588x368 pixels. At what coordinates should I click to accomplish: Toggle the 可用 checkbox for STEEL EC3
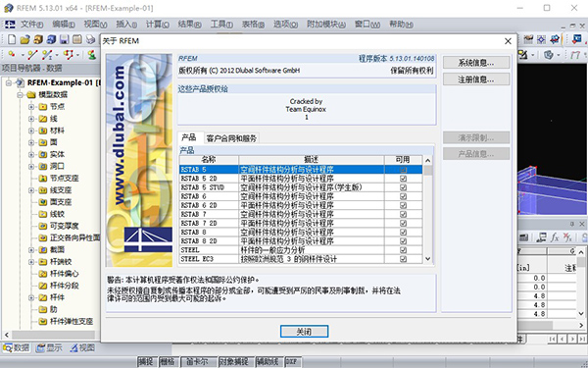pyautogui.click(x=403, y=259)
